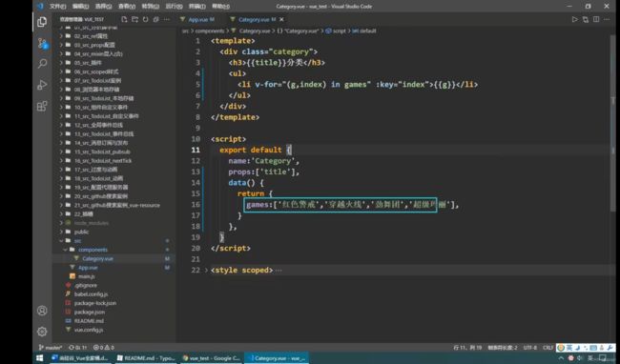Image resolution: width=620 pixels, height=364 pixels.
Task: Switch to vue_test Google Chrome taskbar window
Action: [x=211, y=358]
